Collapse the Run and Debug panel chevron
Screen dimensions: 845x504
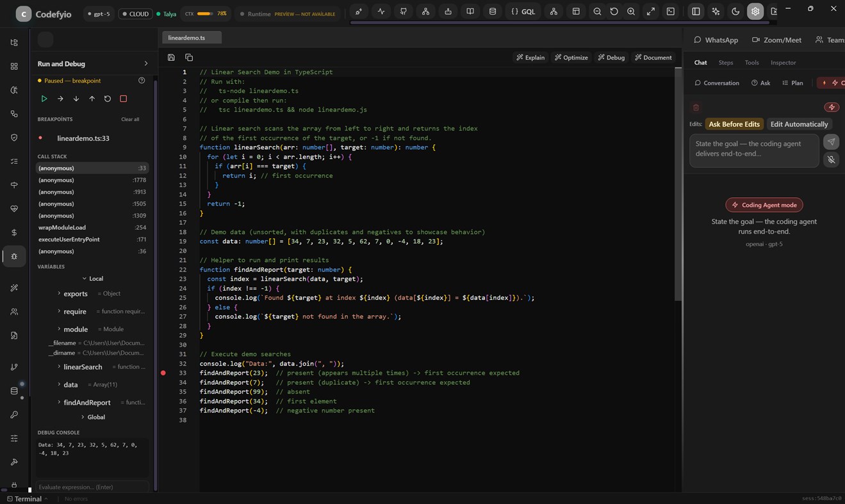[x=145, y=63]
